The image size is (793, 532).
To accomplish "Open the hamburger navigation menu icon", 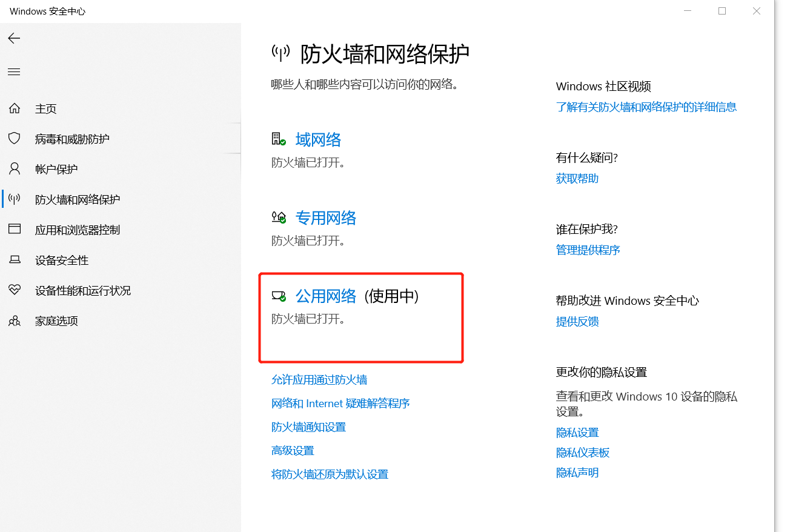I will (14, 72).
